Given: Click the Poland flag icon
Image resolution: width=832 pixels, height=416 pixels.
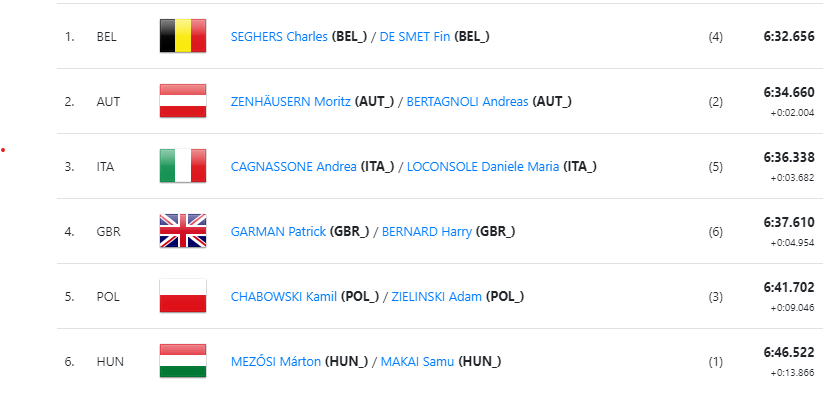Looking at the screenshot, I should click(x=183, y=296).
